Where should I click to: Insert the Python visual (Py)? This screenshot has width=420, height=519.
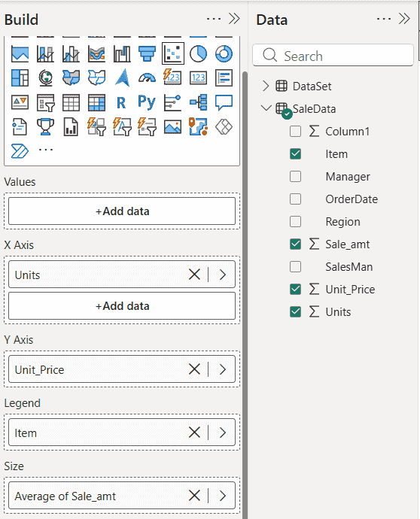click(x=147, y=102)
